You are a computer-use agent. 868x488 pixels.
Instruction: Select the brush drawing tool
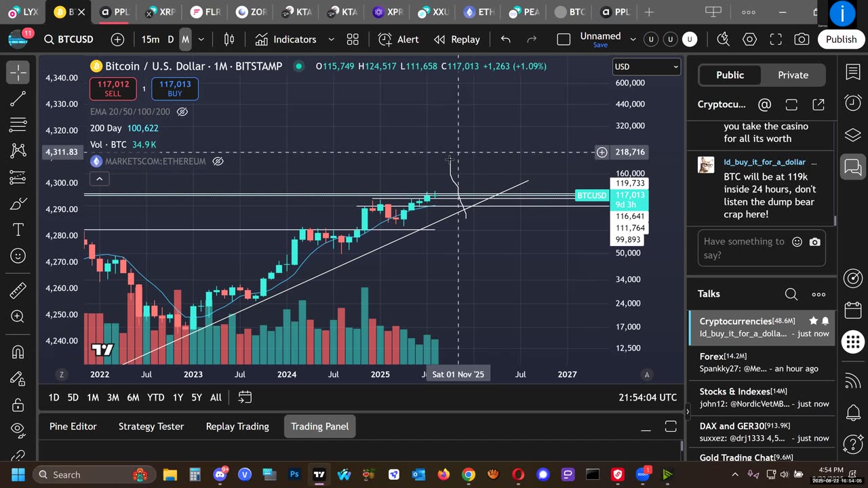coord(18,204)
